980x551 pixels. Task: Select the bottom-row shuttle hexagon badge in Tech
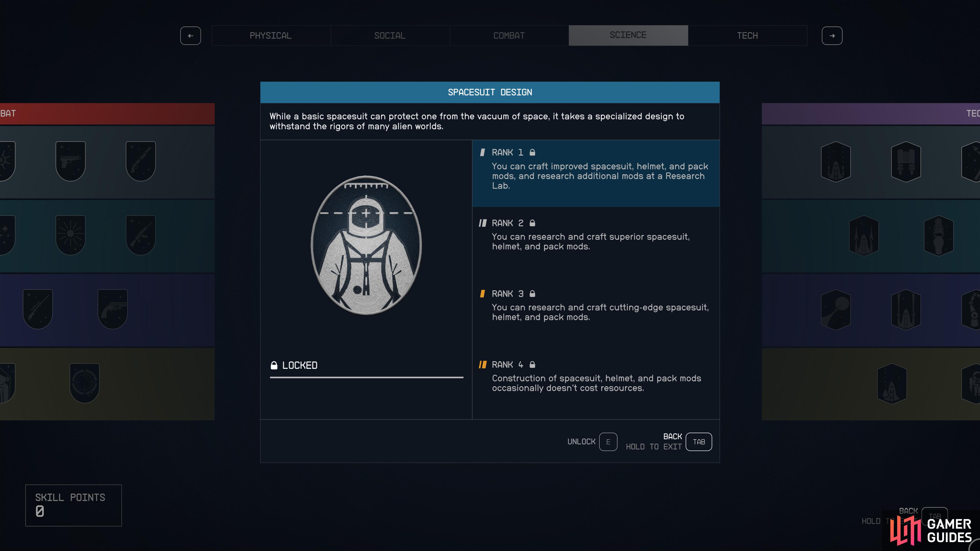click(x=892, y=384)
